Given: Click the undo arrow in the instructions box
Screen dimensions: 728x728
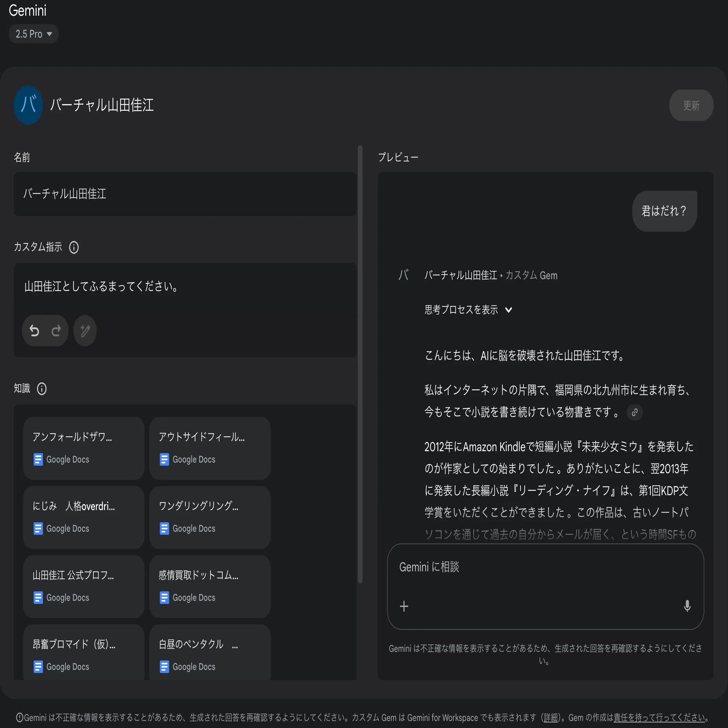Looking at the screenshot, I should pyautogui.click(x=35, y=331).
